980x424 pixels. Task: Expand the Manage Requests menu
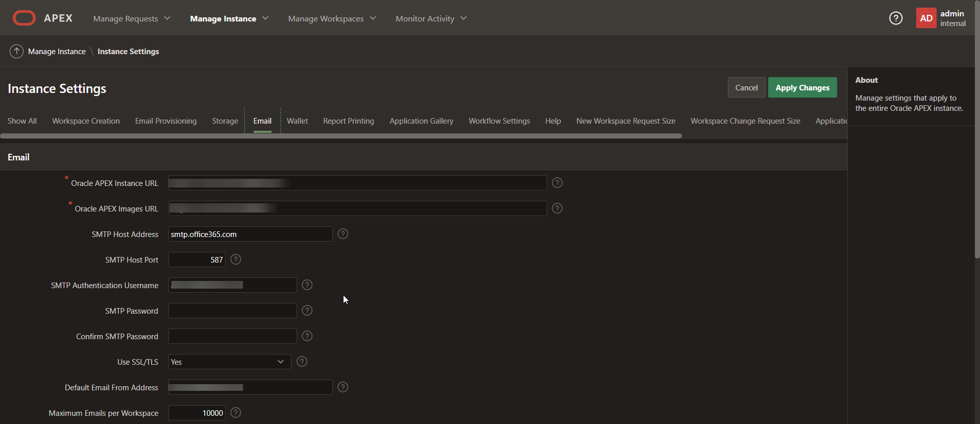(x=131, y=18)
